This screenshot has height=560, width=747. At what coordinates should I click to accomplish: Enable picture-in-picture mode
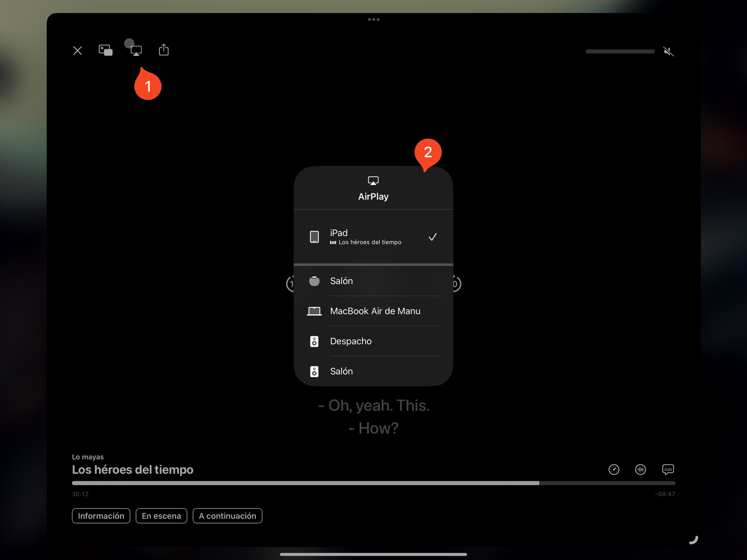pyautogui.click(x=105, y=50)
